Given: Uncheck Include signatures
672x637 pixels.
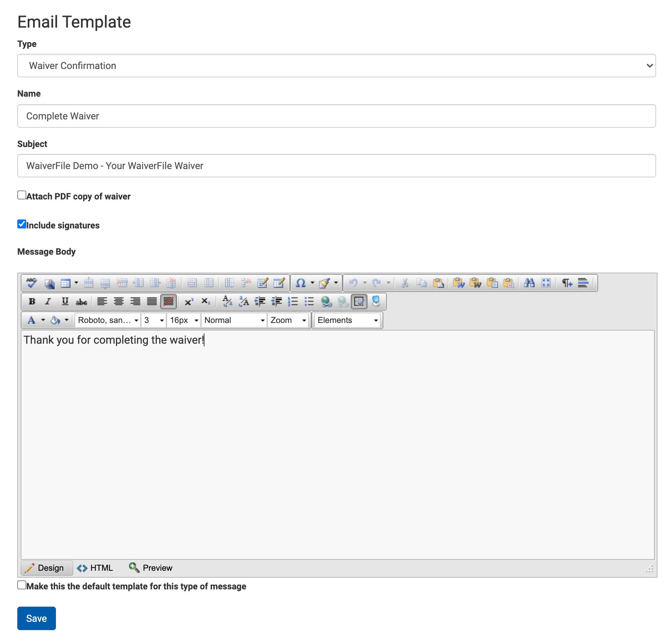Looking at the screenshot, I should (22, 224).
